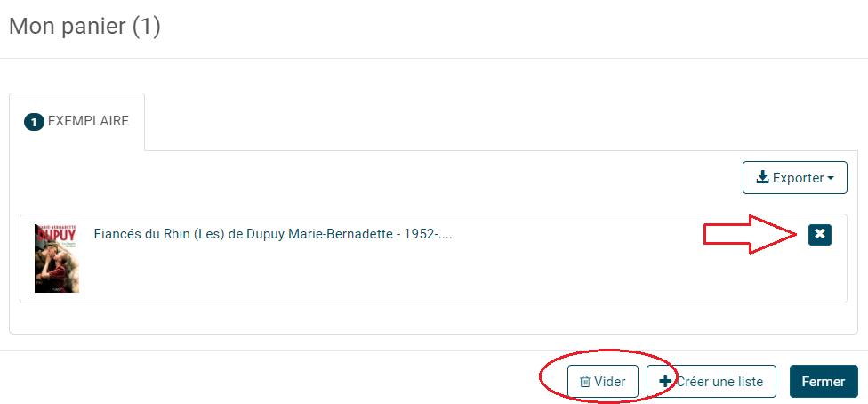The width and height of the screenshot is (868, 404).
Task: Remove the Fiancés du Rhin item with X
Action: 820,235
